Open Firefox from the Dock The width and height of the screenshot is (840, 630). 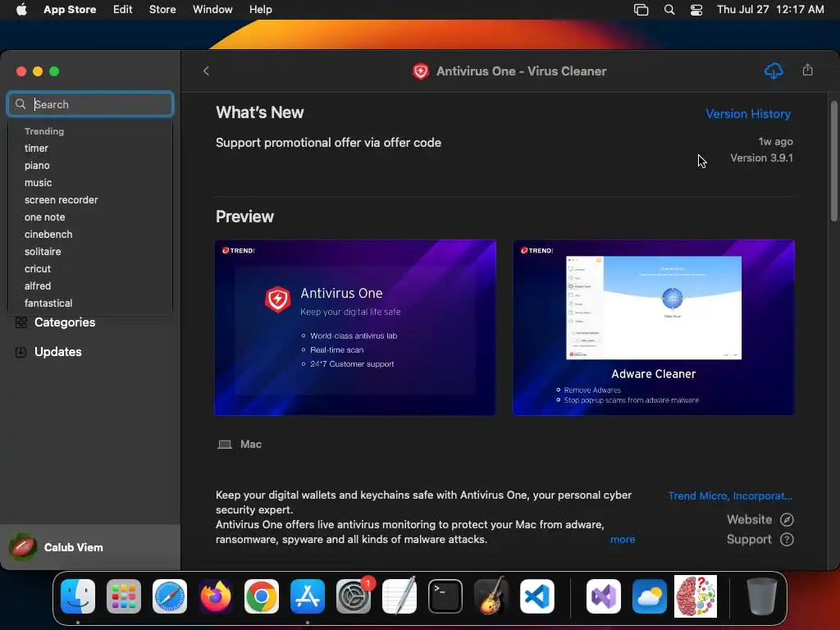click(216, 596)
